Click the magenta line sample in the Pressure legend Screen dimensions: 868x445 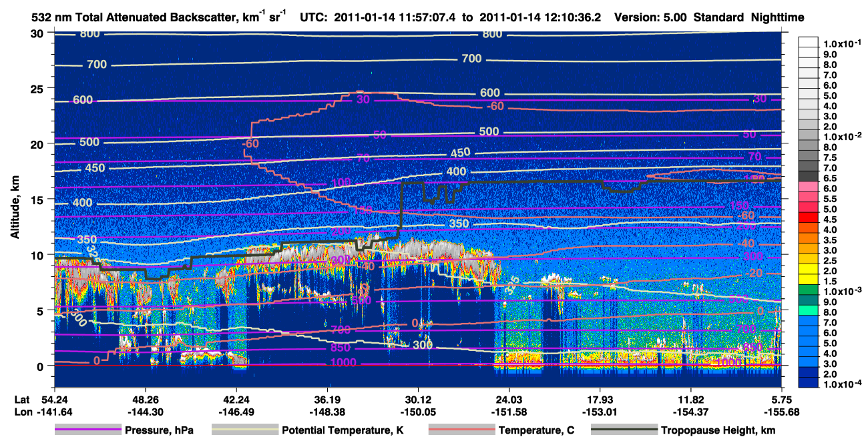pyautogui.click(x=87, y=430)
